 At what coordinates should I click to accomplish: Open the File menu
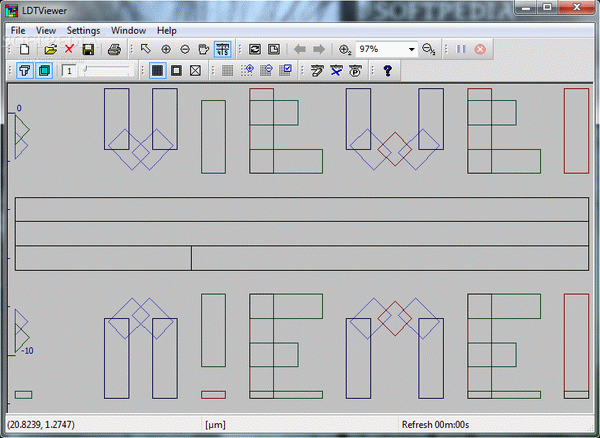click(x=18, y=31)
